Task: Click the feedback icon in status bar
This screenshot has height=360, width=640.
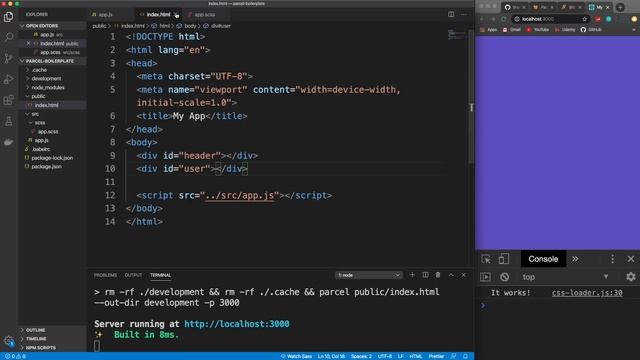Action: coord(453,356)
